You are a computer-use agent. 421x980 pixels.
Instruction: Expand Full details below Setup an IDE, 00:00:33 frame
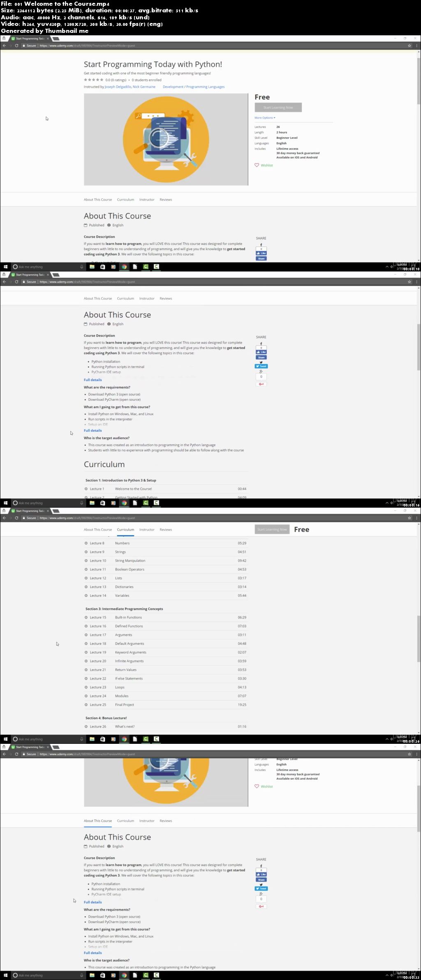(93, 953)
